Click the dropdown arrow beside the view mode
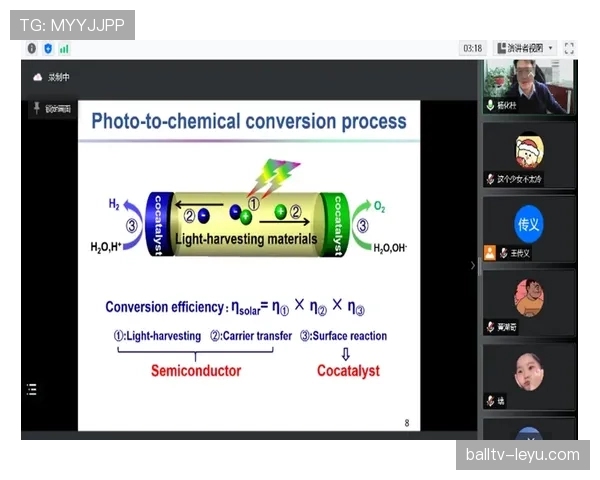This screenshot has width=600, height=480. coord(550,48)
